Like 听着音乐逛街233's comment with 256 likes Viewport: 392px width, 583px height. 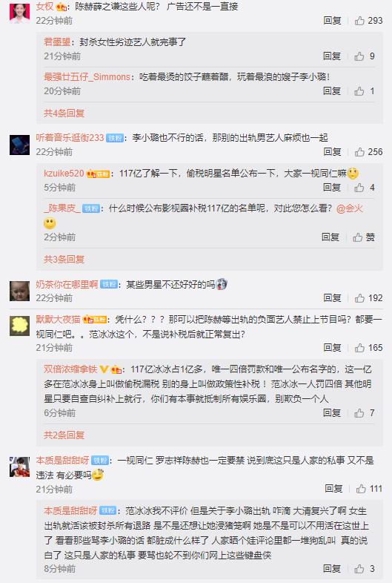368,152
